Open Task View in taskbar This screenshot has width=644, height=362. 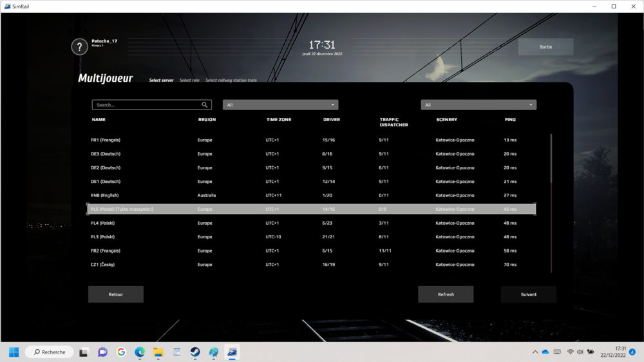(84, 352)
